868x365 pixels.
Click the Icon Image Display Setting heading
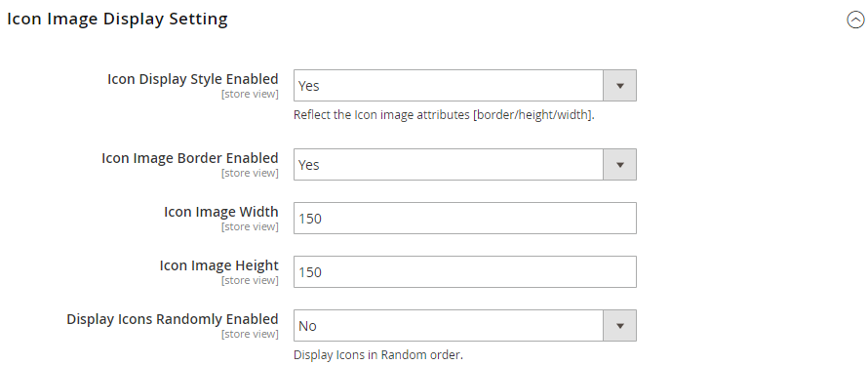click(x=117, y=20)
